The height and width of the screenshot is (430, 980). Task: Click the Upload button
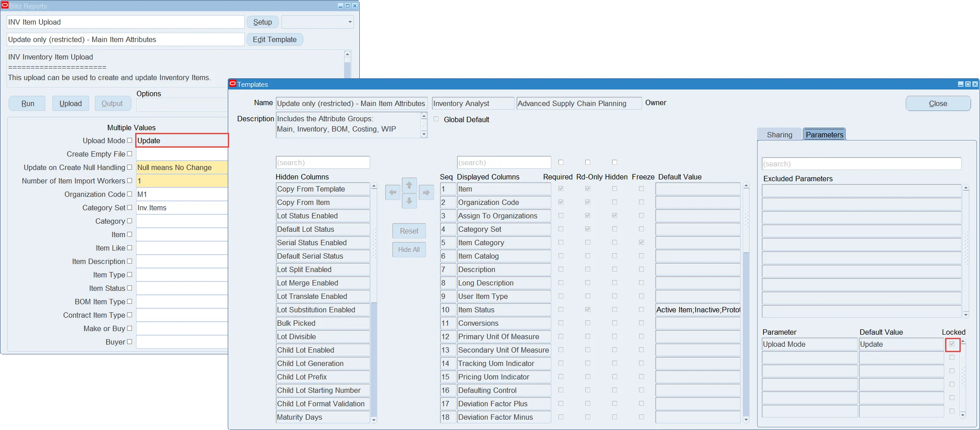click(71, 103)
